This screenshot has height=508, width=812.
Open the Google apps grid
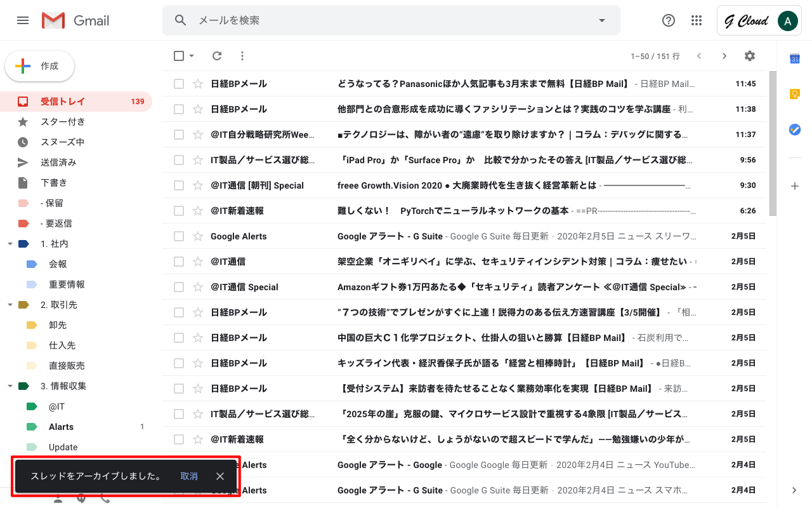pyautogui.click(x=697, y=20)
